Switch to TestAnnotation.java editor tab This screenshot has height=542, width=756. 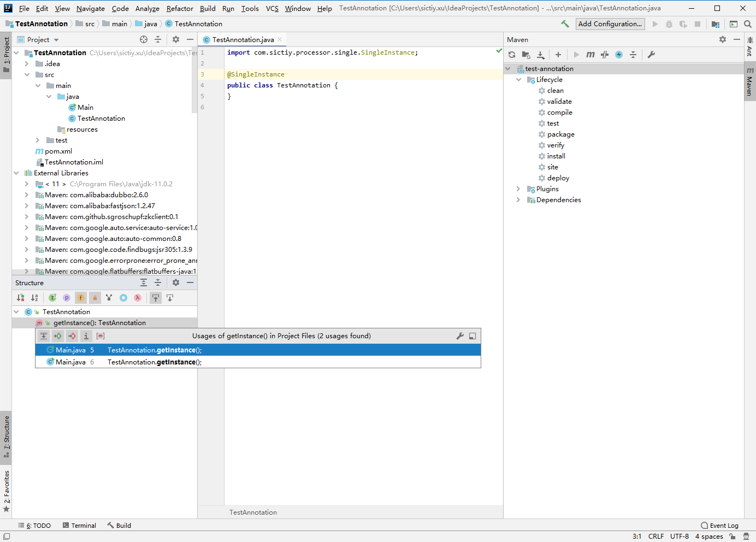(243, 39)
